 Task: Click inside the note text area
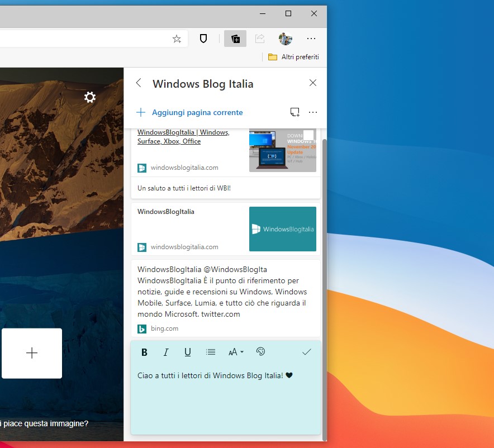tap(226, 398)
